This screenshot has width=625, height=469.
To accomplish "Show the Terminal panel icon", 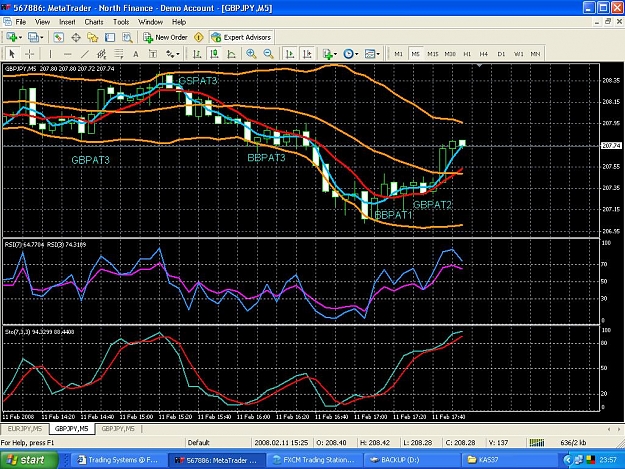I will 110,37.
